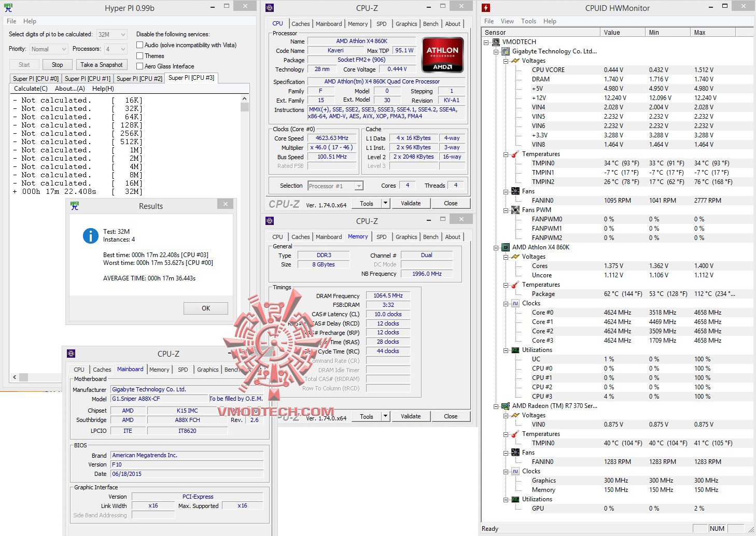Click the Voltages icon under AMD Athlon X4 860K

(515, 257)
